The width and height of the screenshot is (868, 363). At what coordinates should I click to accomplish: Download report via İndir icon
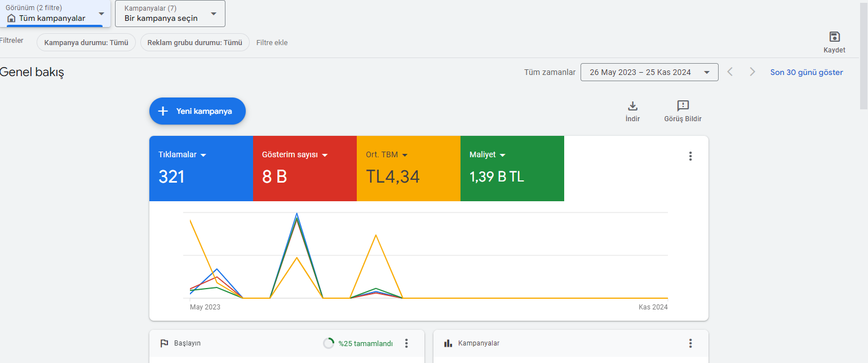point(632,106)
